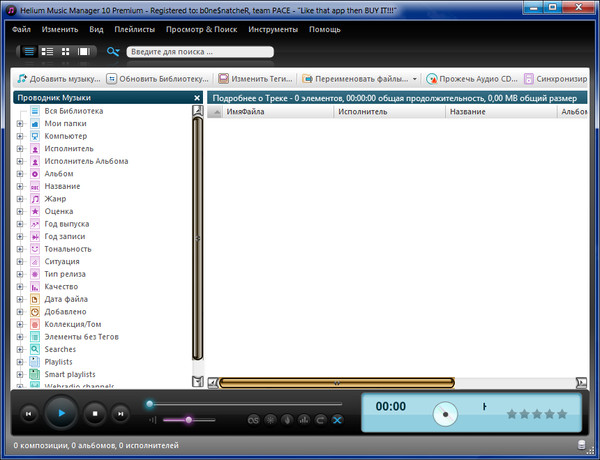Select the Smart playlists tree item
The image size is (600, 460).
point(70,374)
